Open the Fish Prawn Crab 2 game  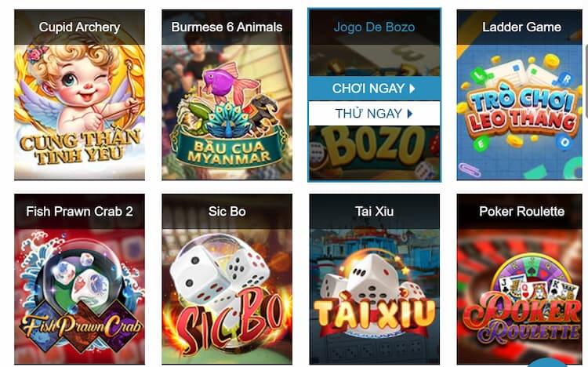79,279
